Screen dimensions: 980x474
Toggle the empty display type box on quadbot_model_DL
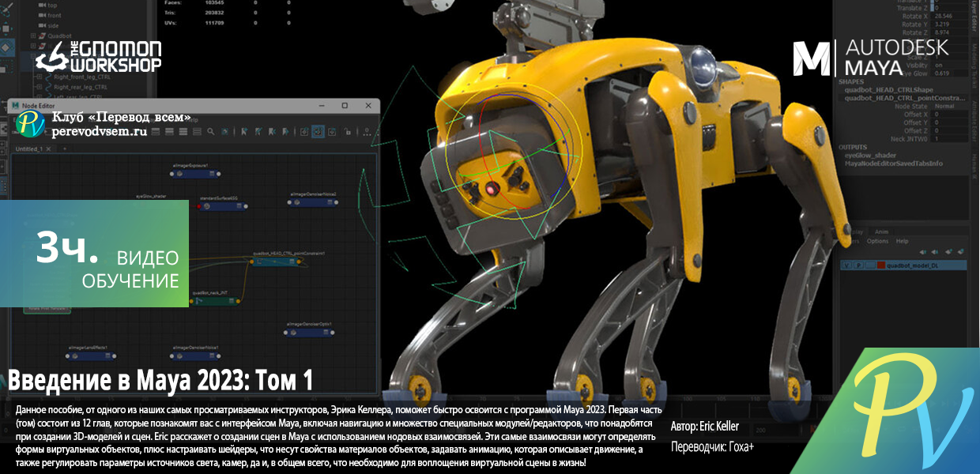point(870,265)
